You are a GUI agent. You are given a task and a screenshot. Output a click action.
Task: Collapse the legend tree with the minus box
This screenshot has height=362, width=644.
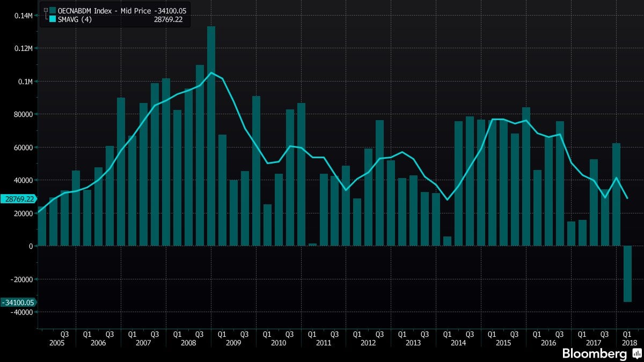(46, 10)
